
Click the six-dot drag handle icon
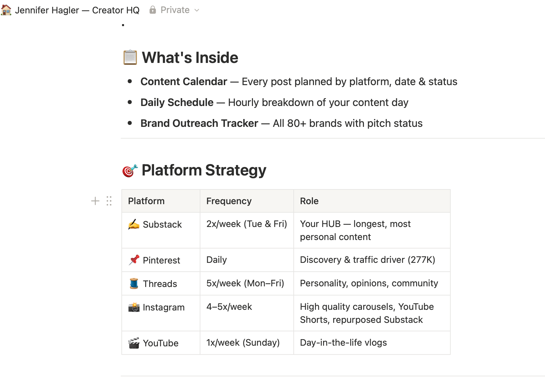tap(109, 201)
